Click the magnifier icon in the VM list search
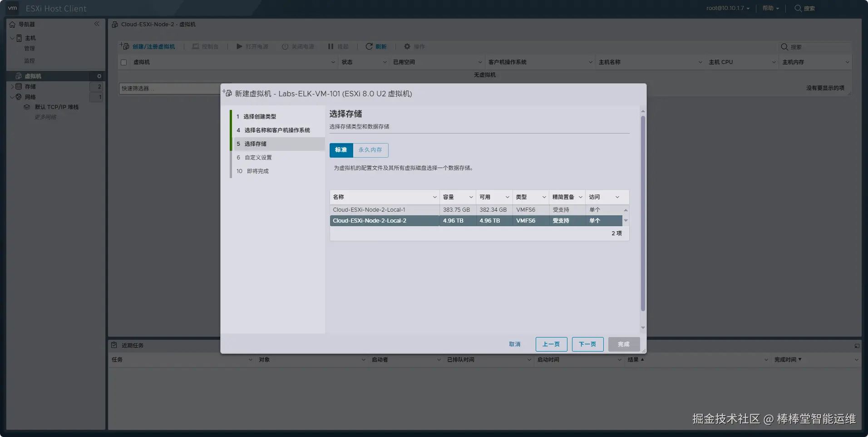This screenshot has width=868, height=437. pyautogui.click(x=784, y=47)
